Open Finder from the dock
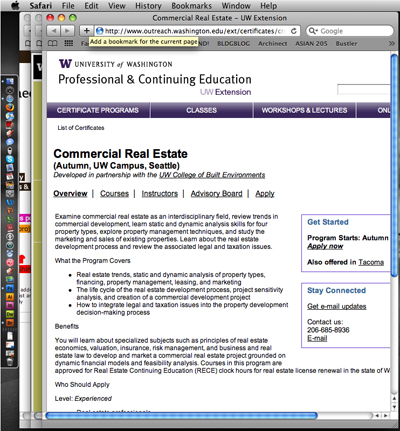 tap(10, 81)
